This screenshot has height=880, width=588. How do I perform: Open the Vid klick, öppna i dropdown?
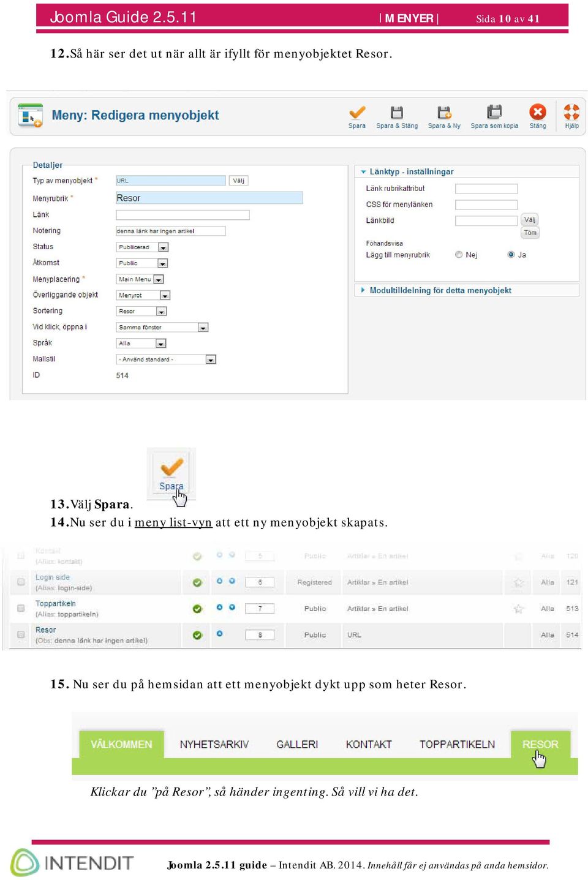pos(162,328)
